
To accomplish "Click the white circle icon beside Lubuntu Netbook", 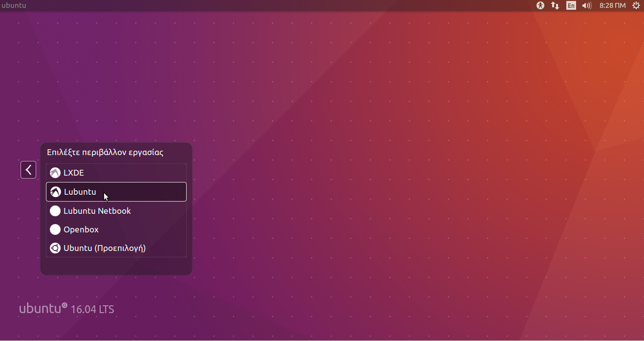I will 55,211.
